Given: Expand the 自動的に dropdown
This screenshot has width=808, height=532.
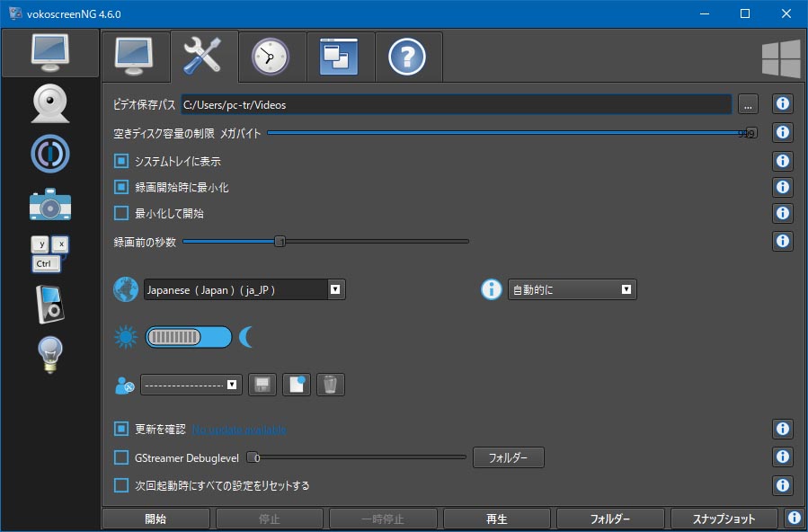Looking at the screenshot, I should [572, 289].
